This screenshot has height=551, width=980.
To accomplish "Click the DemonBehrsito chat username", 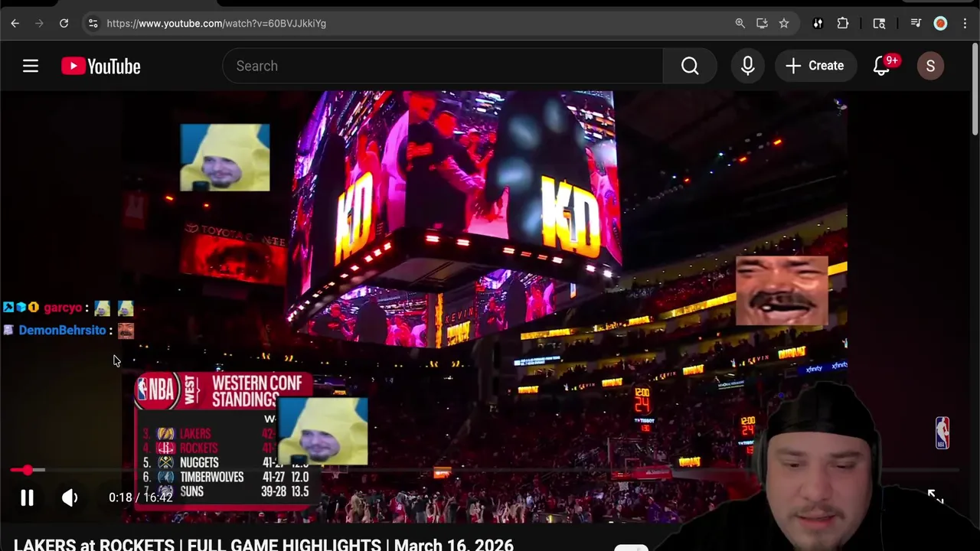I will [x=62, y=331].
